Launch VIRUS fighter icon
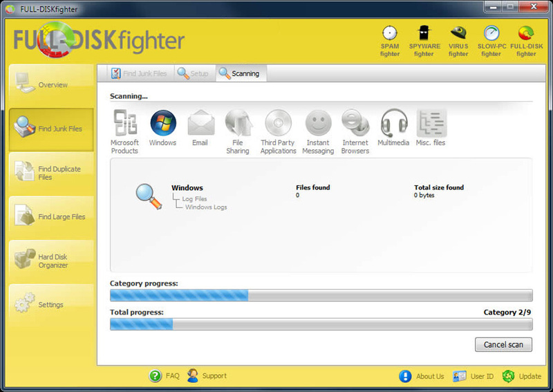 pyautogui.click(x=458, y=41)
